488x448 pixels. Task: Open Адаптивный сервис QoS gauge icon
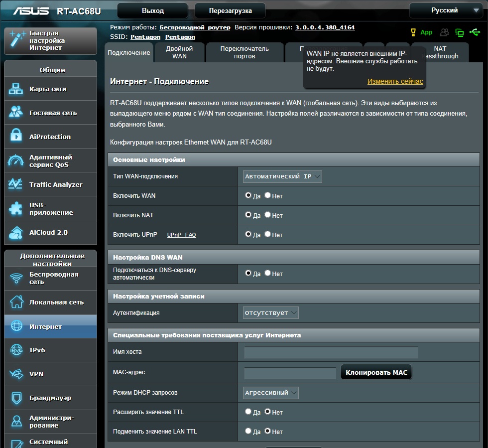point(15,160)
